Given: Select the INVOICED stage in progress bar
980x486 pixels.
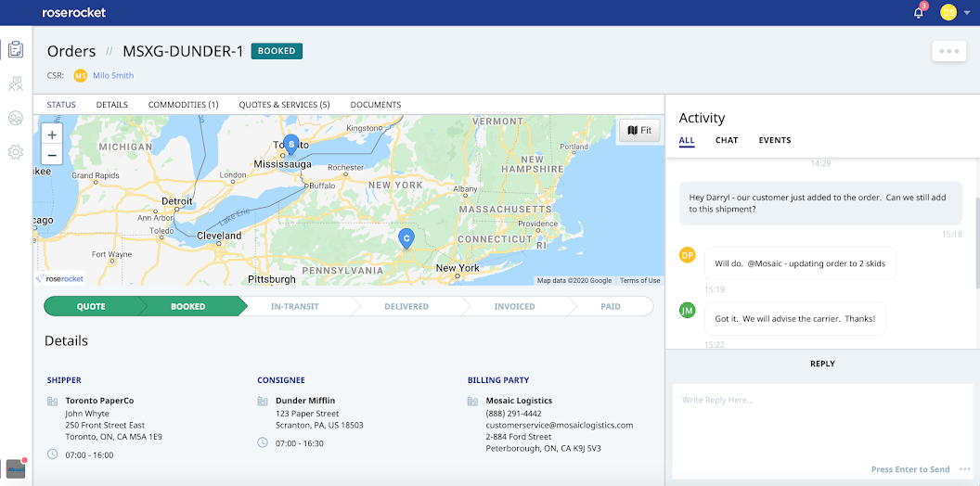Looking at the screenshot, I should point(514,307).
